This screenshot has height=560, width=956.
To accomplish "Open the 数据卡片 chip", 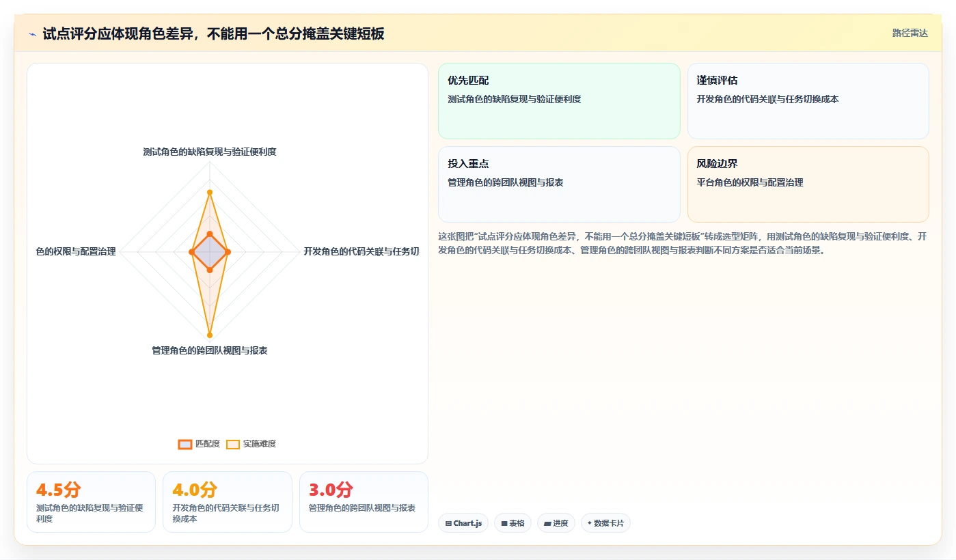I will click(605, 523).
